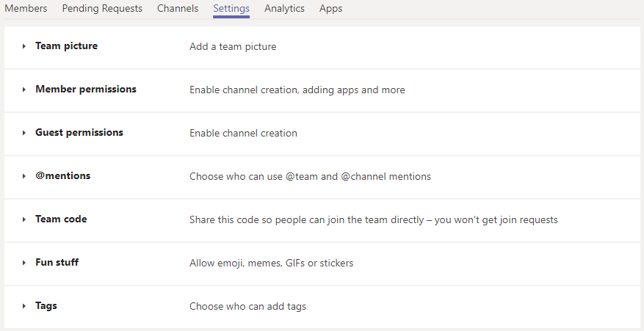Click the Team picture heading

click(66, 46)
